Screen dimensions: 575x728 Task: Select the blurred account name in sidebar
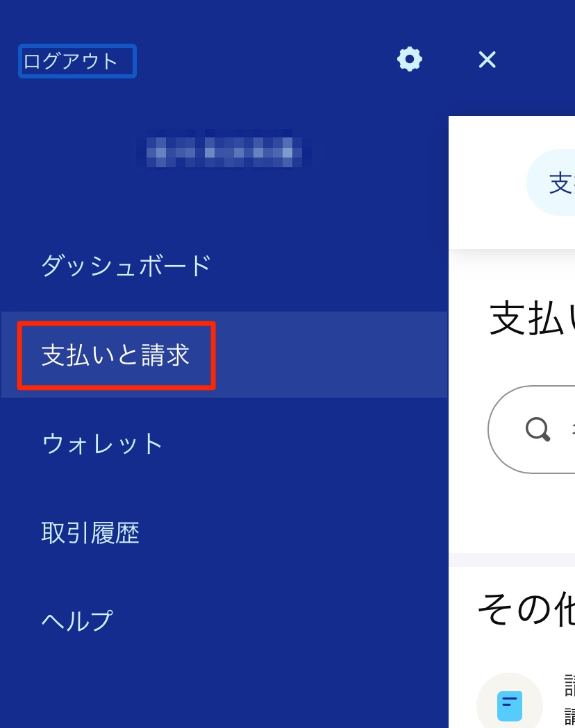[224, 151]
